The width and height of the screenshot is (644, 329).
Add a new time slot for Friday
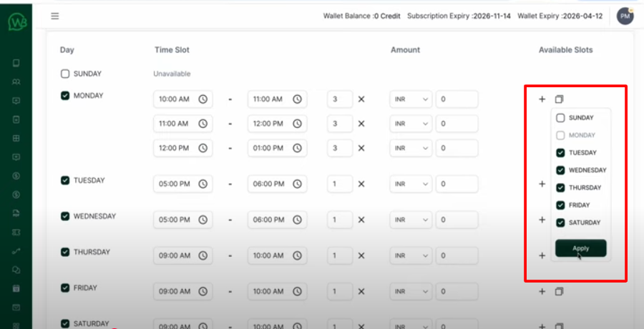[542, 291]
